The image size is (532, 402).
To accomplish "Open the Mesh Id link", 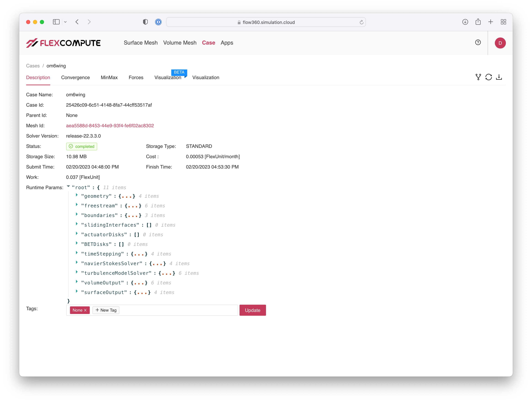I will (x=110, y=126).
